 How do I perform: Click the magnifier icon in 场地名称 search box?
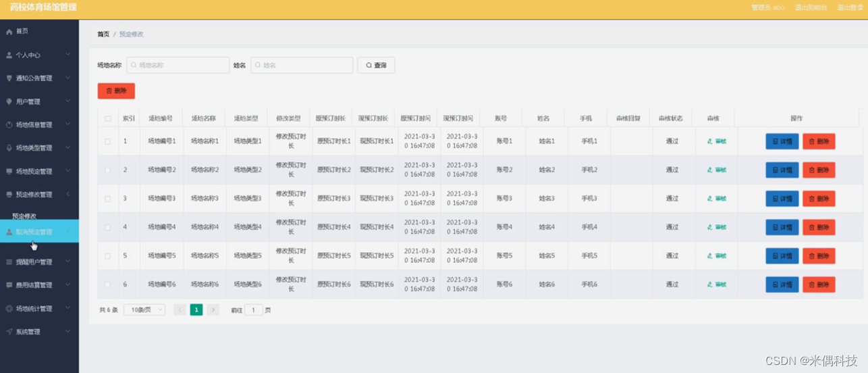click(134, 66)
